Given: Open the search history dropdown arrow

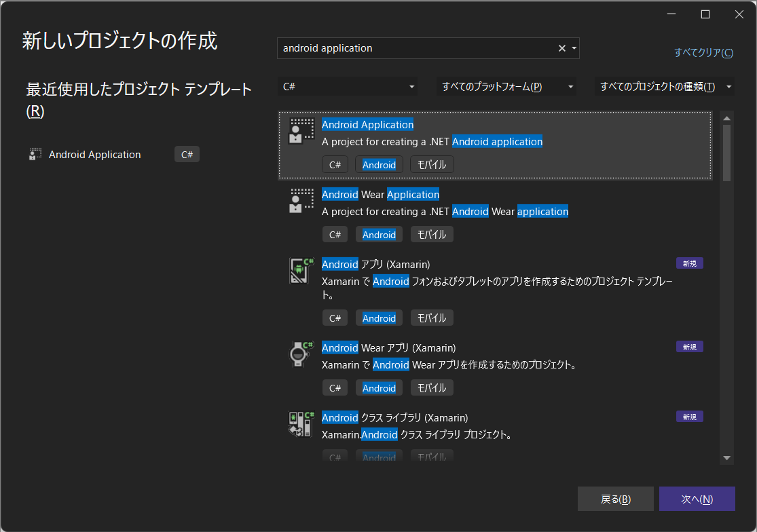Looking at the screenshot, I should (x=574, y=48).
